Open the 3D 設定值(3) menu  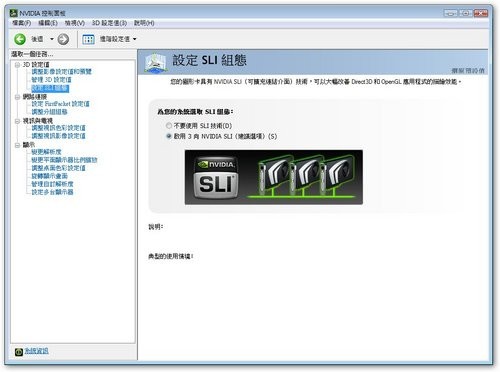(109, 23)
